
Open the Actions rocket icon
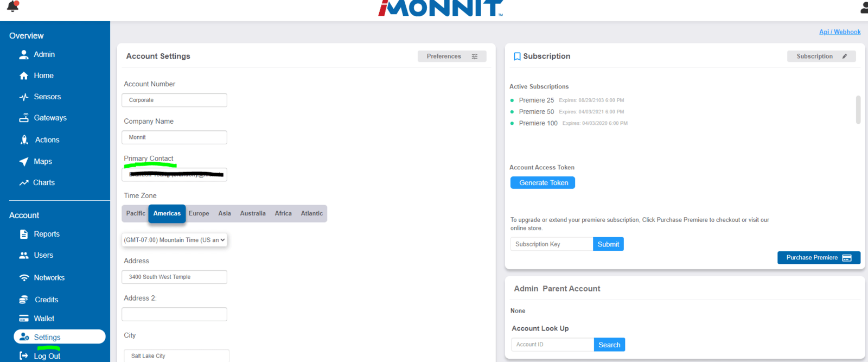(24, 140)
